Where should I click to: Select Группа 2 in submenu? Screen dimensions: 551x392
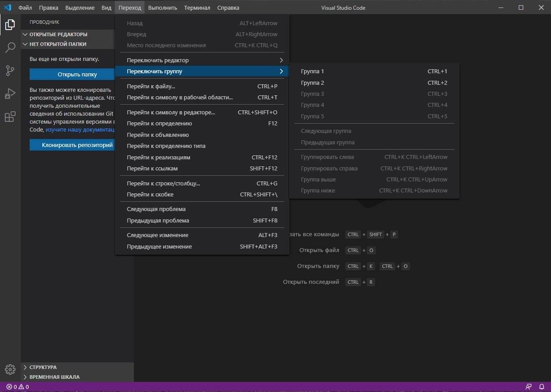pyautogui.click(x=374, y=83)
